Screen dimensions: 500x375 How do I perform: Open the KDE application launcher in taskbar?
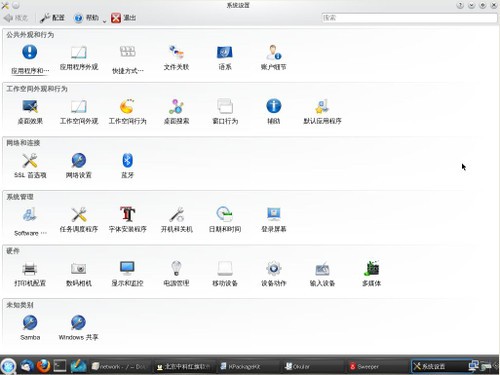pyautogui.click(x=8, y=366)
